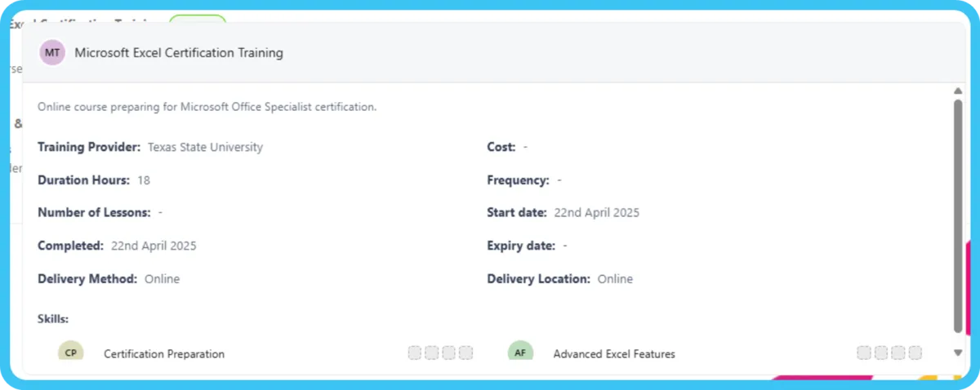Click the Cost: label
The image size is (980, 390).
(501, 148)
